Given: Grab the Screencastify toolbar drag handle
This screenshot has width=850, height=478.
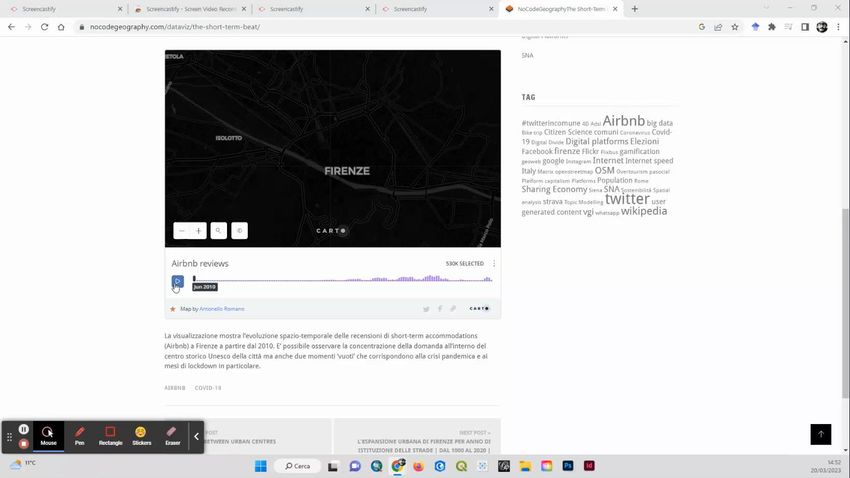Looking at the screenshot, I should point(9,436).
